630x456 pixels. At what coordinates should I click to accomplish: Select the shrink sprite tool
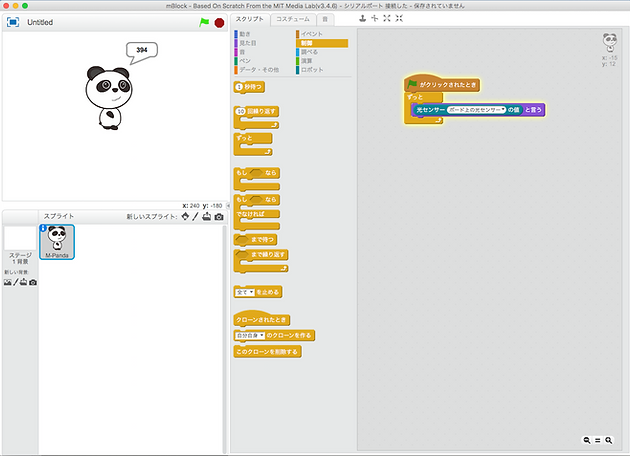coord(399,18)
